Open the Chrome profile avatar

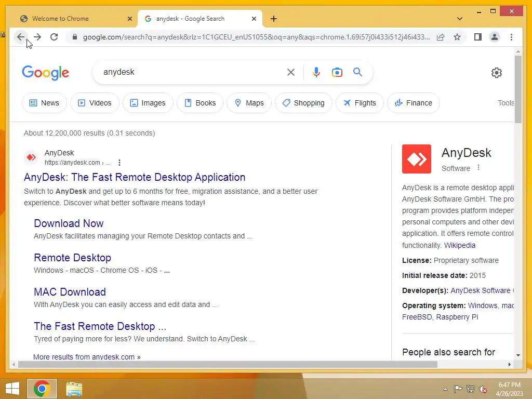(x=495, y=37)
